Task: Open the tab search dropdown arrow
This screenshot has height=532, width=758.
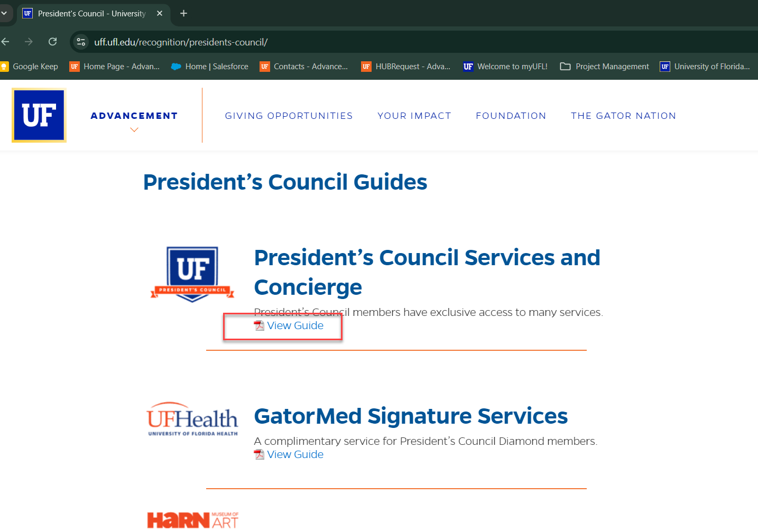Action: [x=4, y=13]
